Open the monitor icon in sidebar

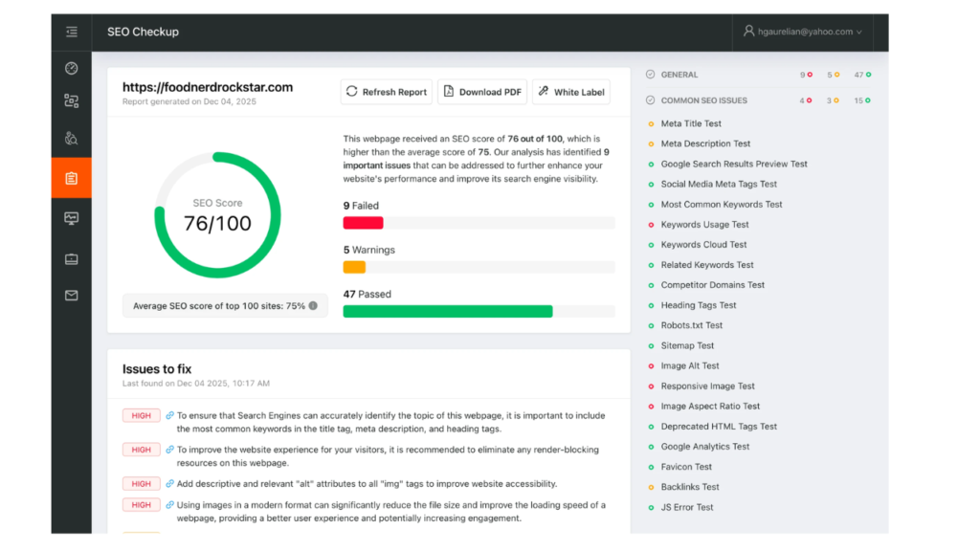point(71,219)
